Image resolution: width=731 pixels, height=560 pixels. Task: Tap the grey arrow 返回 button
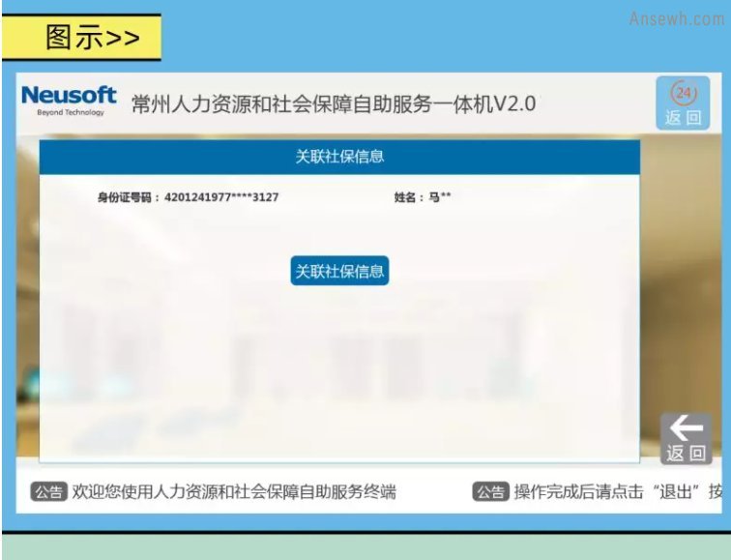[686, 438]
